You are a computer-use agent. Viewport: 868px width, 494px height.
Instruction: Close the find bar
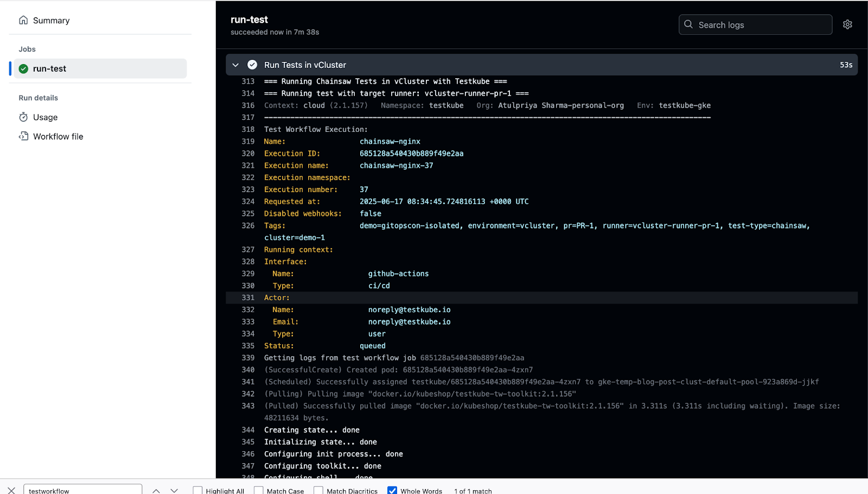tap(11, 490)
